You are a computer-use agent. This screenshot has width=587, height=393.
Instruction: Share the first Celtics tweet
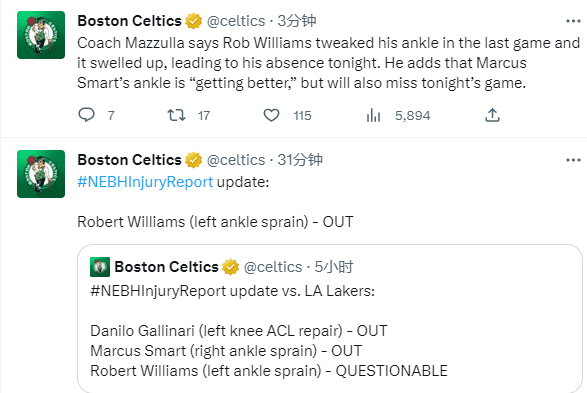pyautogui.click(x=492, y=115)
